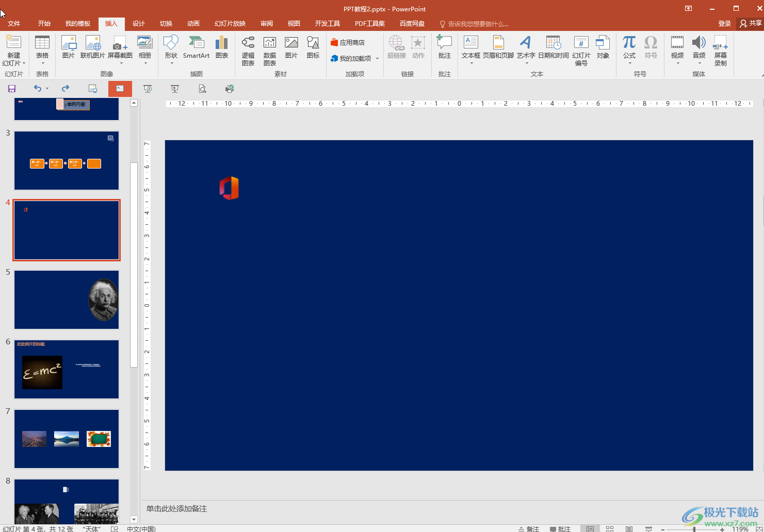The height and width of the screenshot is (532, 764).
Task: Click the Icons (图标) button
Action: [313, 47]
